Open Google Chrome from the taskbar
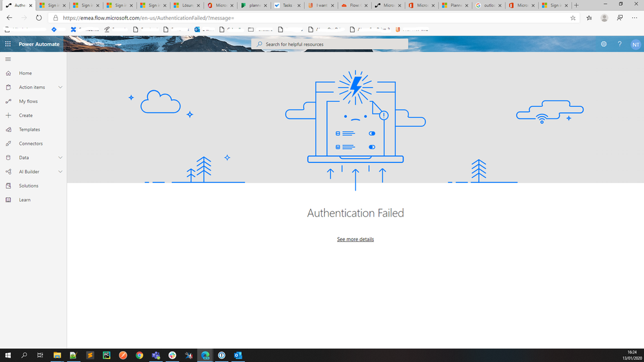This screenshot has width=644, height=362. click(140, 356)
